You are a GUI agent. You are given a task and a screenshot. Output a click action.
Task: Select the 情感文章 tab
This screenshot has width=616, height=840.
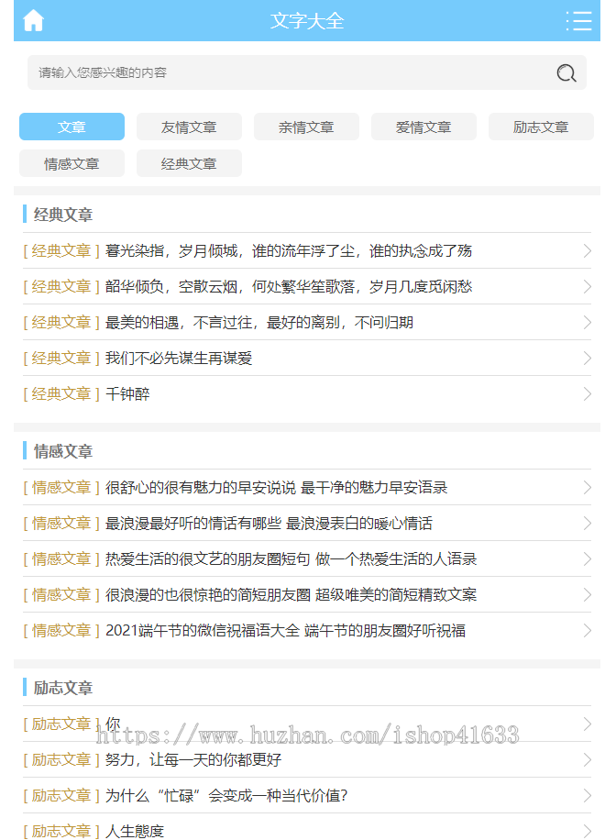pyautogui.click(x=71, y=163)
